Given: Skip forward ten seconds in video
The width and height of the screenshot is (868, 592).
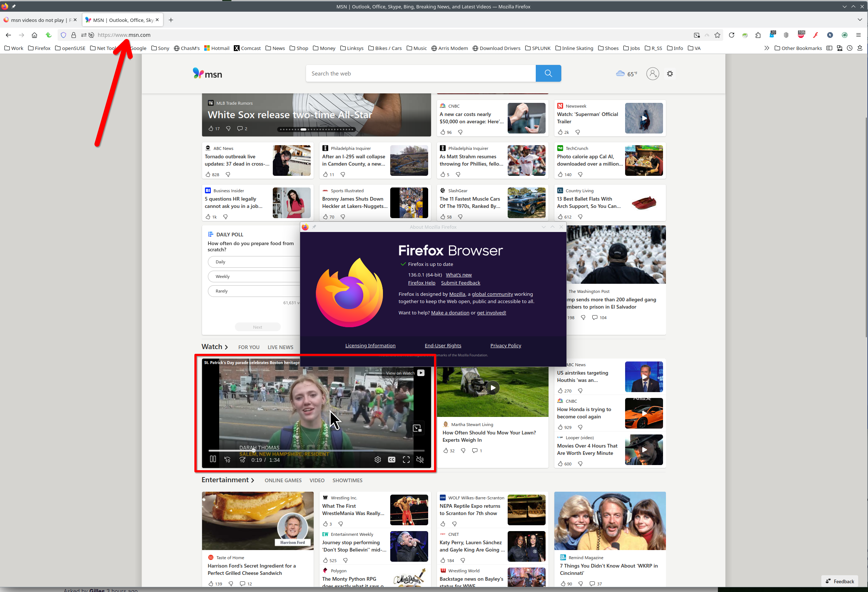Looking at the screenshot, I should 242,459.
